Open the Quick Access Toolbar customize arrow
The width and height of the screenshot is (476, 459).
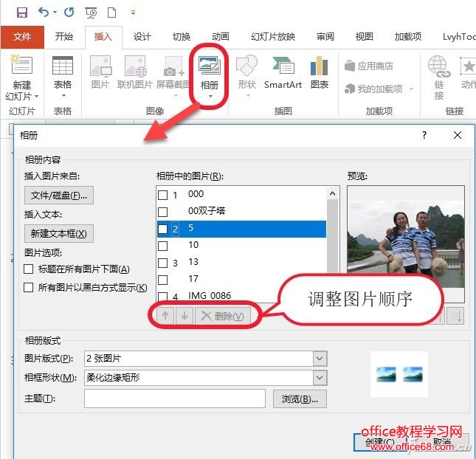(133, 13)
